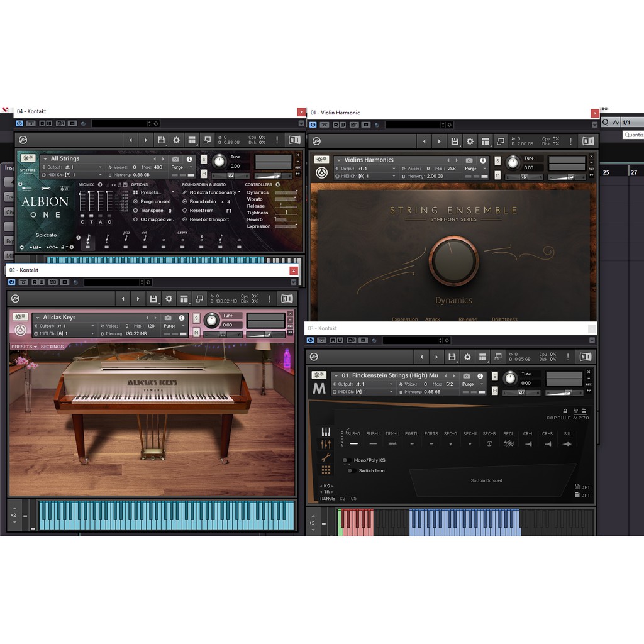Click the save icon in 04 - Kontakt toolbar
Image resolution: width=644 pixels, height=644 pixels.
[x=161, y=140]
